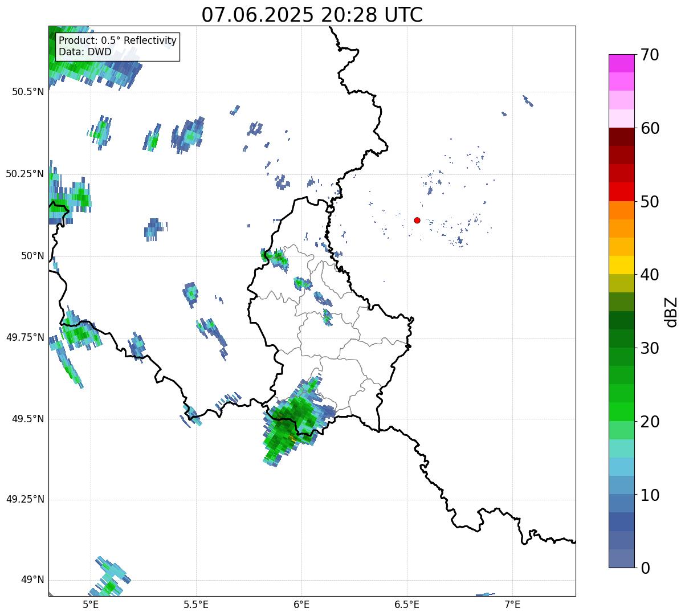This screenshot has width=685, height=616.
Task: Click the 5°E longitude label
Action: [91, 604]
